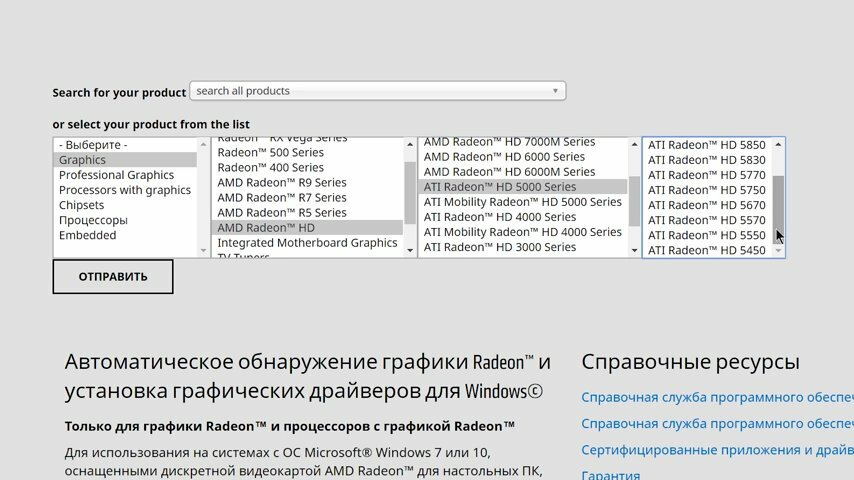Choose 'Radeon™ 500 Series' from the list
Screen dimensions: 854x480
[x=307, y=153]
